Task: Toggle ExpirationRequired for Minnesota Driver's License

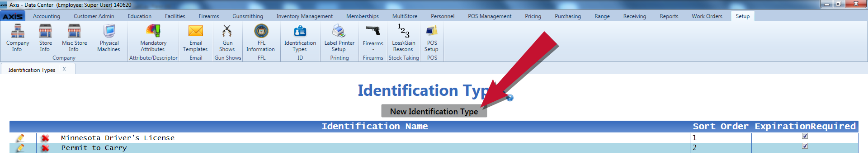Action: click(805, 136)
